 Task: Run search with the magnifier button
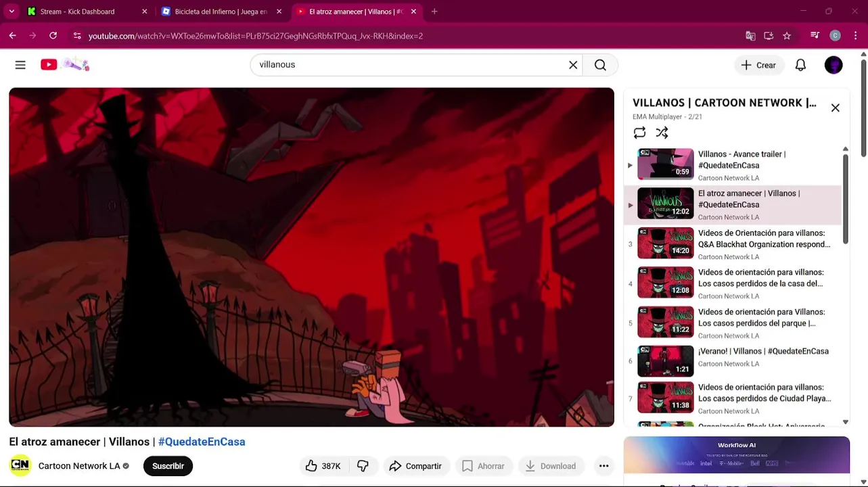600,65
